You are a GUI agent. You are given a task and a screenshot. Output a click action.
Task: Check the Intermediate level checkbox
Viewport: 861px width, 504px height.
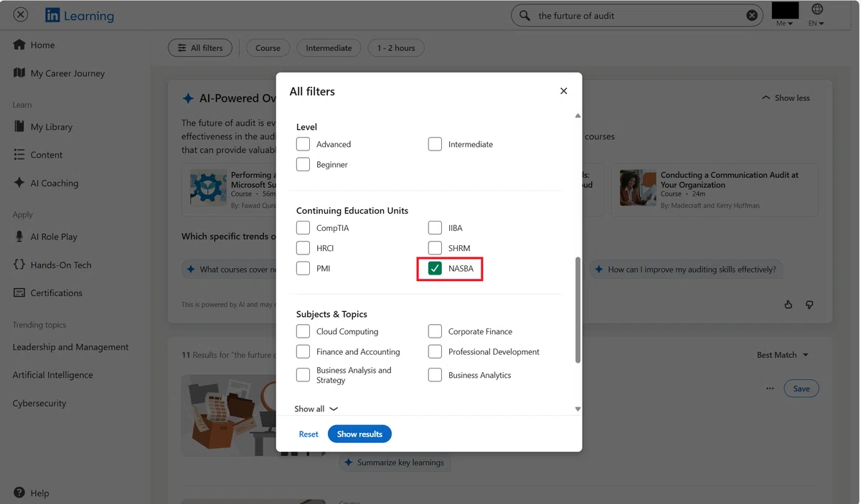coord(435,144)
